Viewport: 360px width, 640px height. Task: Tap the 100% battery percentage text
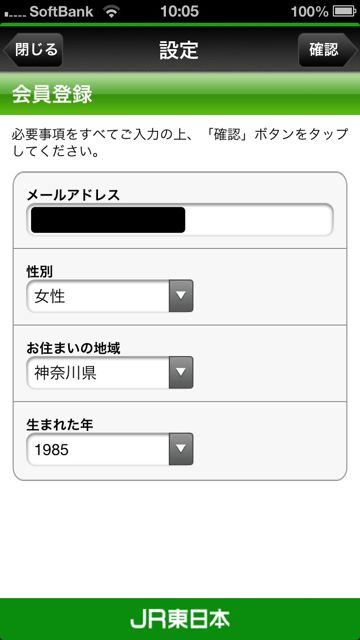pyautogui.click(x=309, y=11)
